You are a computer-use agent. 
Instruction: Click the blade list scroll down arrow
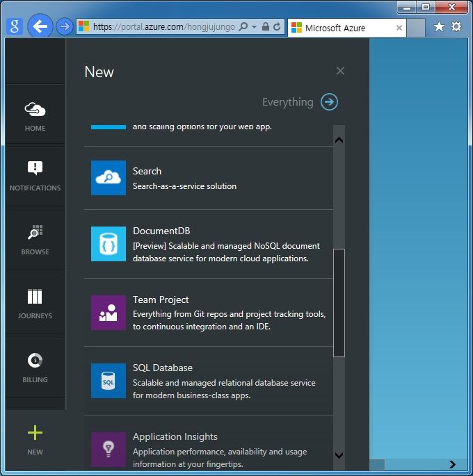[x=339, y=454]
